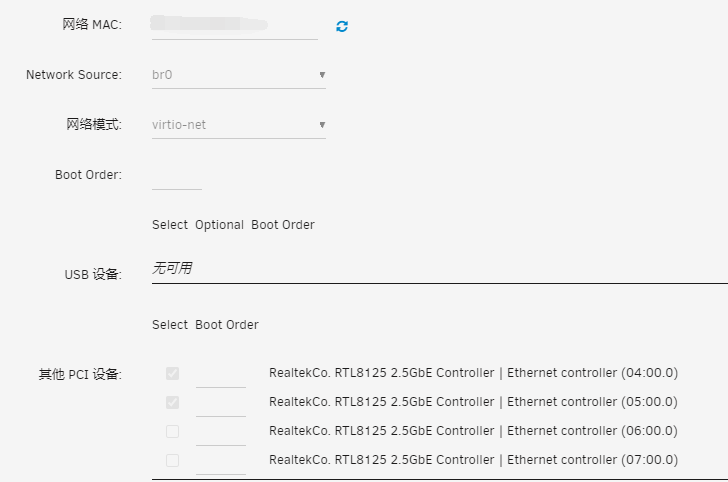Click the Select Optional Boot Order text
The height and width of the screenshot is (482, 728).
tap(233, 225)
